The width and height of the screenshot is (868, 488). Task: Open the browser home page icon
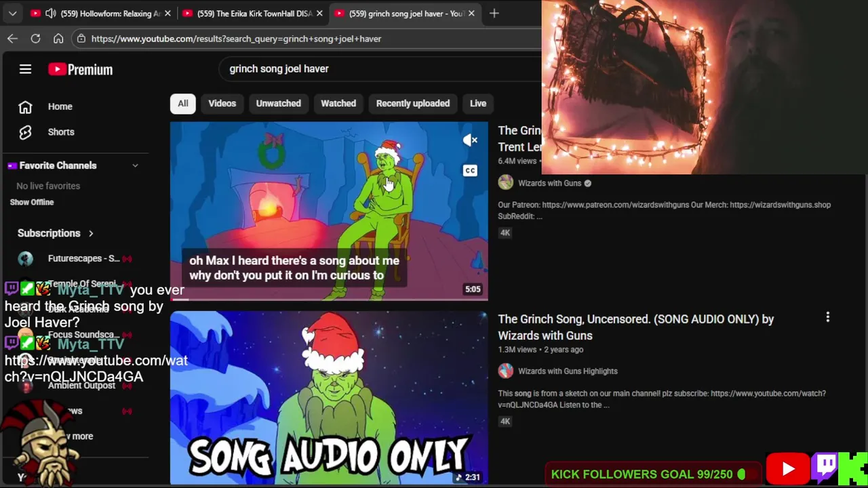pos(58,39)
